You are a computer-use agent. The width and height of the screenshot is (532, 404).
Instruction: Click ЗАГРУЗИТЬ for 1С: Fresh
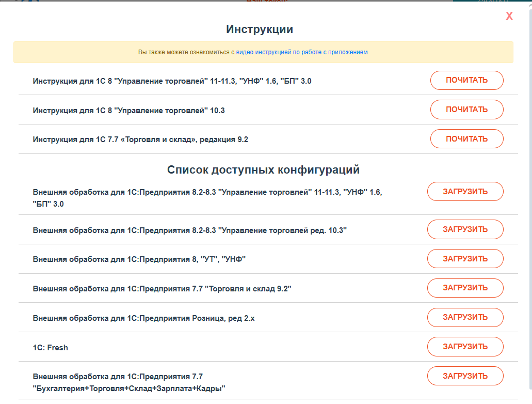click(465, 347)
